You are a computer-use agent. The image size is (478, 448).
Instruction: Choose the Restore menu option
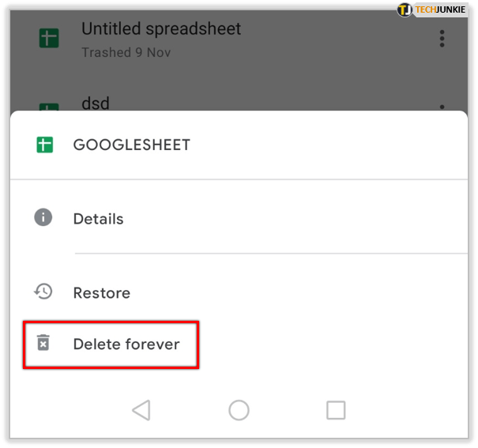coord(101,293)
